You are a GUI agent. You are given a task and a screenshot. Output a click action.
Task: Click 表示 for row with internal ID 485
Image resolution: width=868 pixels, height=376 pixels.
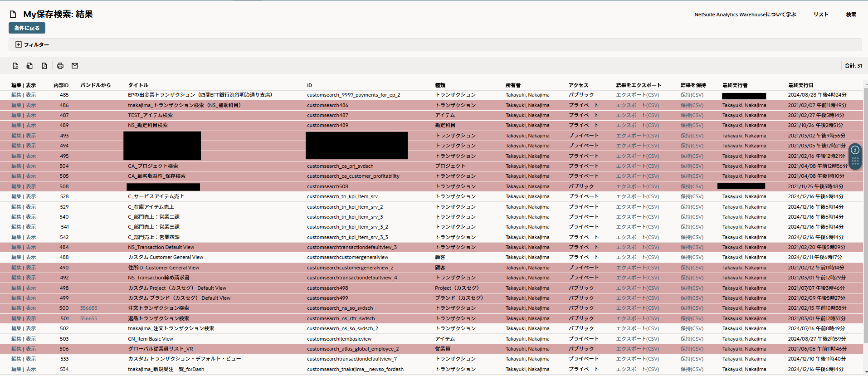click(x=31, y=95)
